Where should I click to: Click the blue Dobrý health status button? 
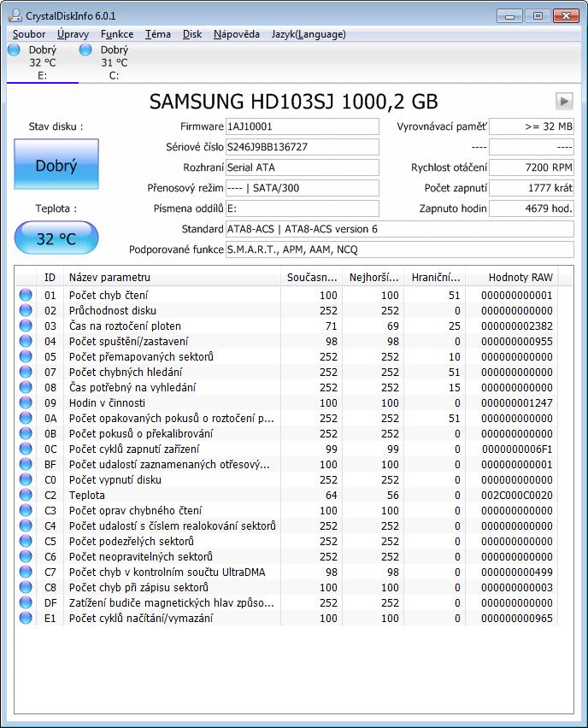tap(56, 164)
